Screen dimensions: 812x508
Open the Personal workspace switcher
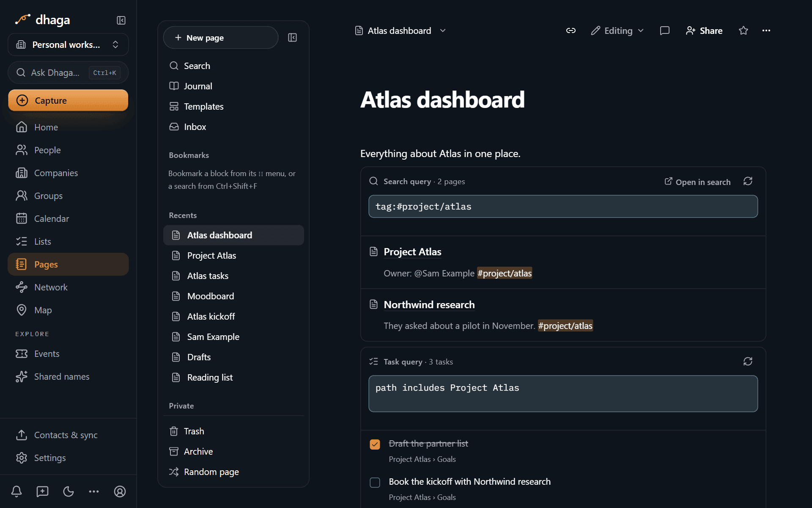tap(68, 44)
